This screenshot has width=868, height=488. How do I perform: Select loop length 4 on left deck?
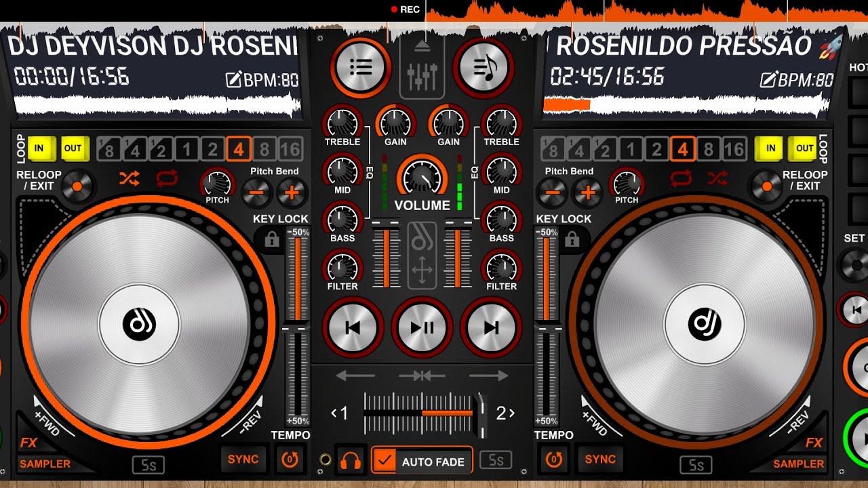tap(239, 149)
